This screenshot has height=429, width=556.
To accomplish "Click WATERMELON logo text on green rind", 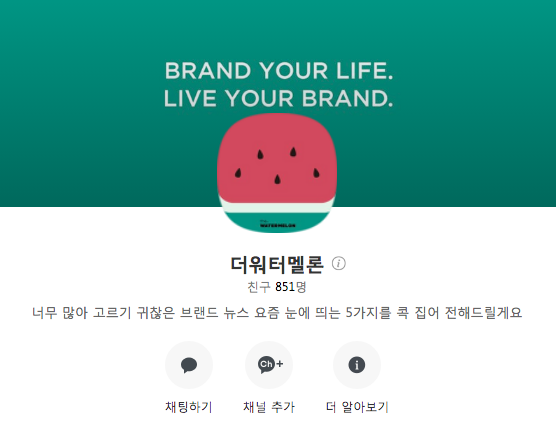I will [x=278, y=224].
